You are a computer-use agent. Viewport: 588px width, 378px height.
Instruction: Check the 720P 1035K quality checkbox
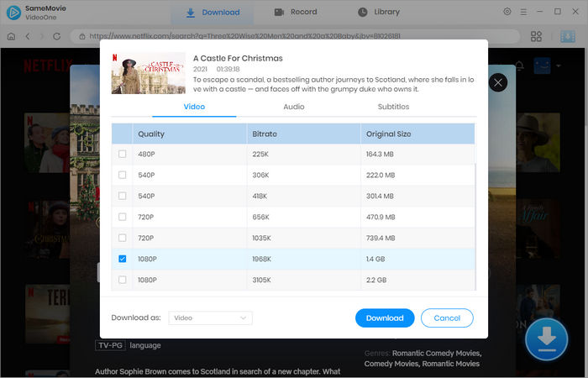click(x=123, y=238)
